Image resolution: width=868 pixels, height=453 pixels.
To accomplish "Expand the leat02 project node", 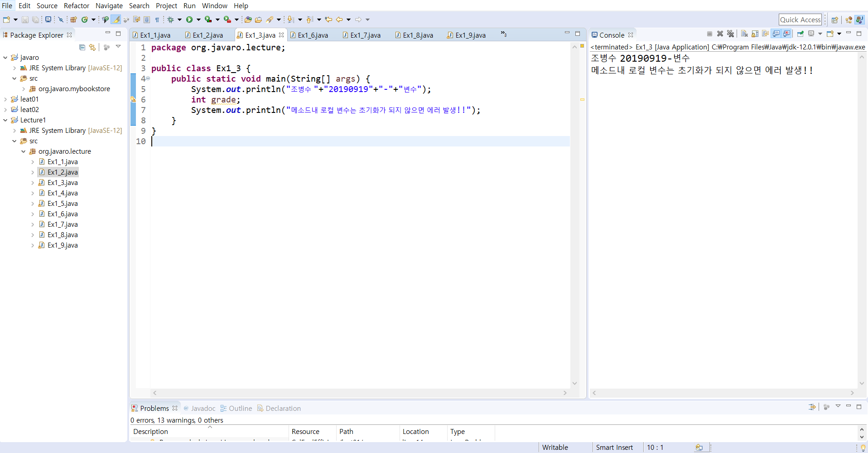I will pos(5,110).
